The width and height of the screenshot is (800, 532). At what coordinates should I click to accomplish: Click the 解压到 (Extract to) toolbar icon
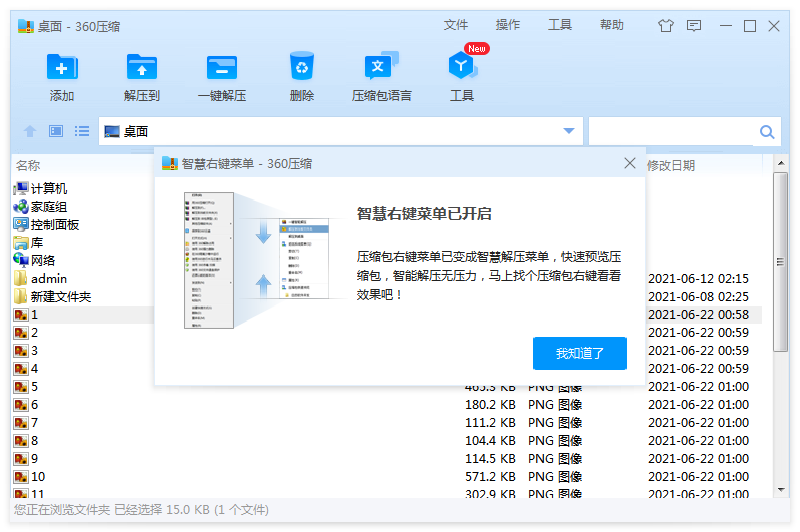tap(141, 67)
